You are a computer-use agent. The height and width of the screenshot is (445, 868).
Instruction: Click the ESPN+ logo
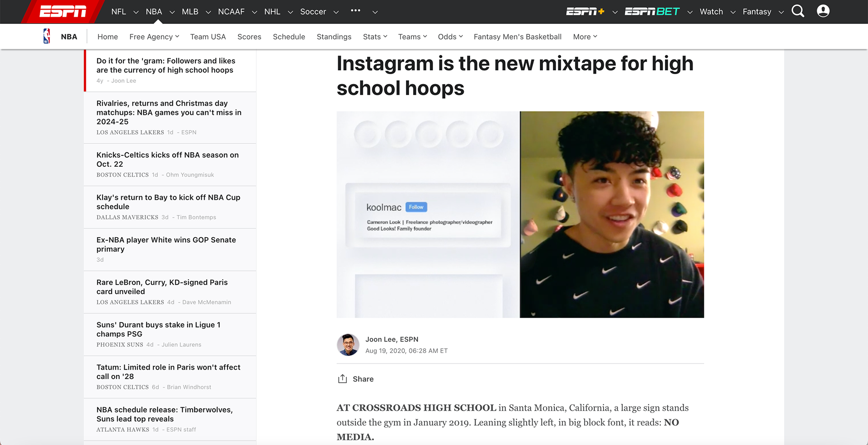(585, 11)
